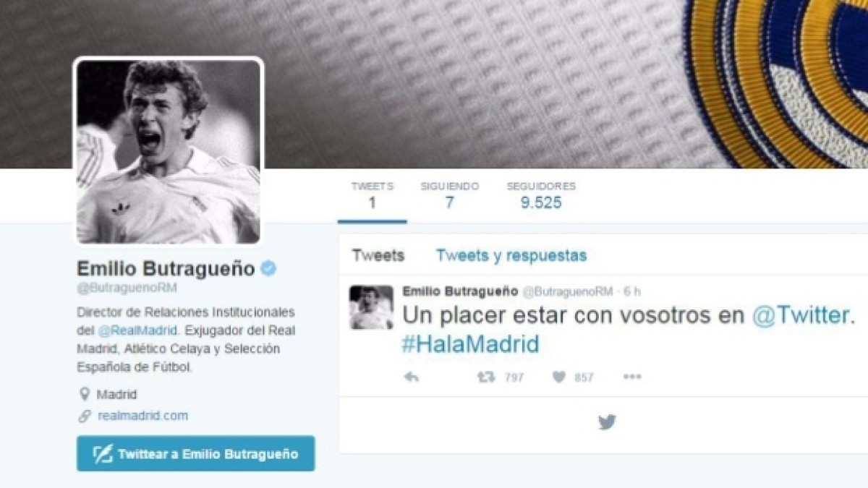Click the blue verified badge next to name
The width and height of the screenshot is (868, 488).
(x=268, y=269)
